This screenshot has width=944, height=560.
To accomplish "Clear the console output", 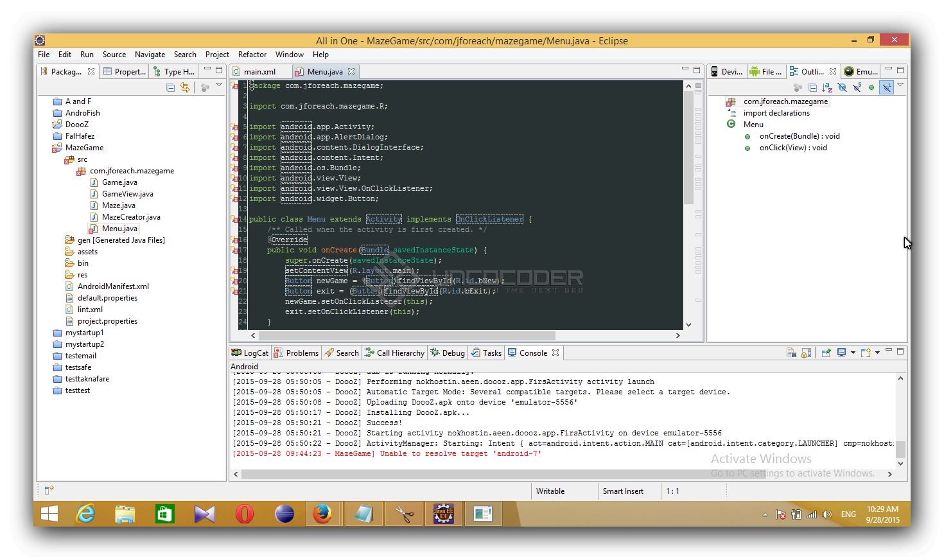I will pos(792,353).
